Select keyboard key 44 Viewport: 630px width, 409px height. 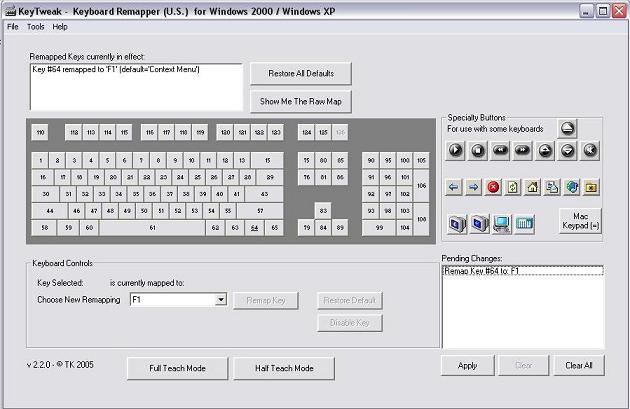(49, 211)
